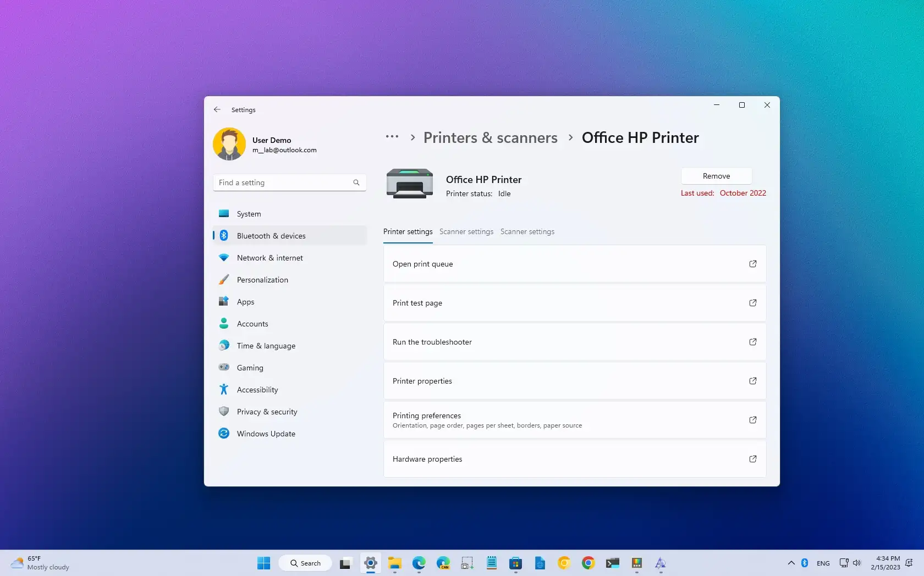Expand hidden icons in the system tray
924x576 pixels.
pyautogui.click(x=791, y=563)
